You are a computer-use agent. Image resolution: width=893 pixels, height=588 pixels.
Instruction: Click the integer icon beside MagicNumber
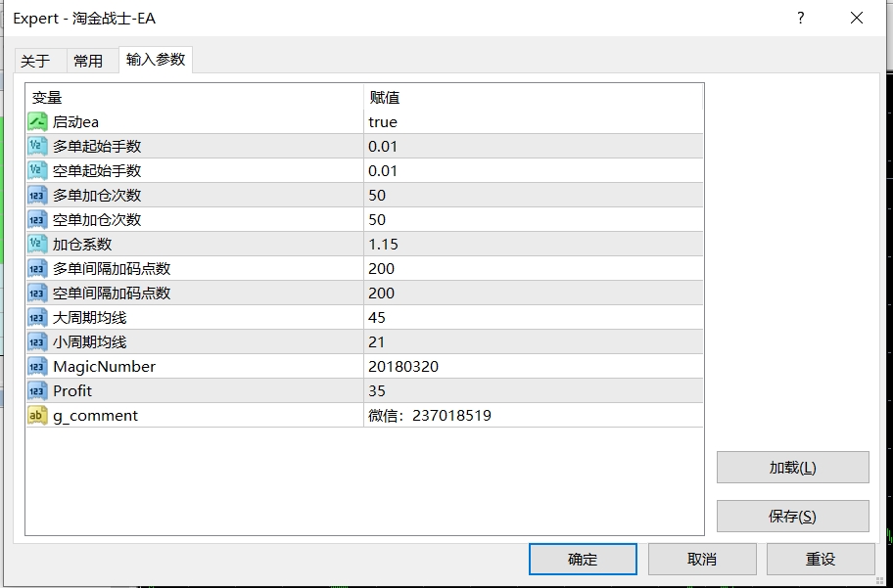coord(38,366)
